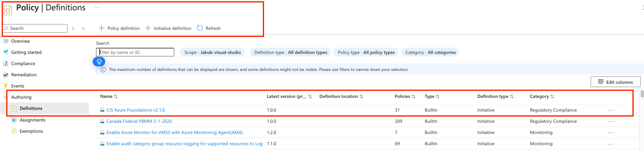Click the info icon in the notice banner
This screenshot has width=644, height=151.
coord(103,70)
